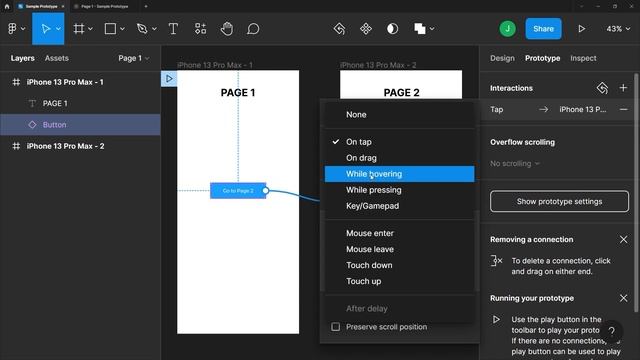Click the swap instance icon beside Interactions
Screen dimensions: 640x360
pyautogui.click(x=602, y=88)
